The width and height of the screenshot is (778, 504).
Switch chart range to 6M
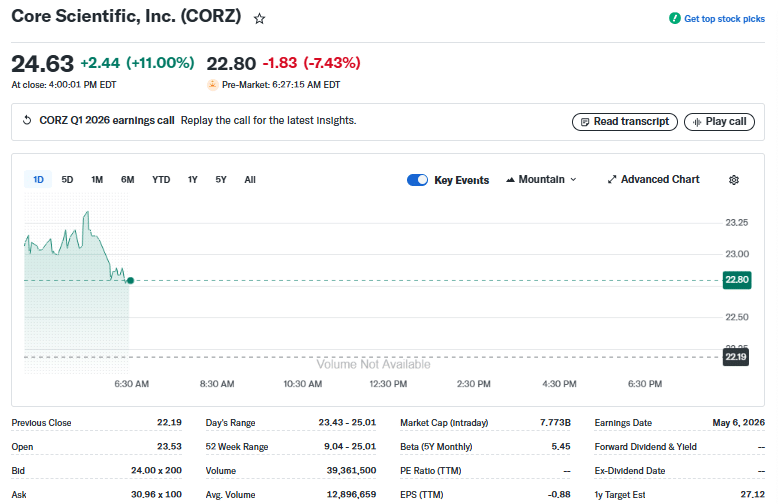click(x=128, y=180)
